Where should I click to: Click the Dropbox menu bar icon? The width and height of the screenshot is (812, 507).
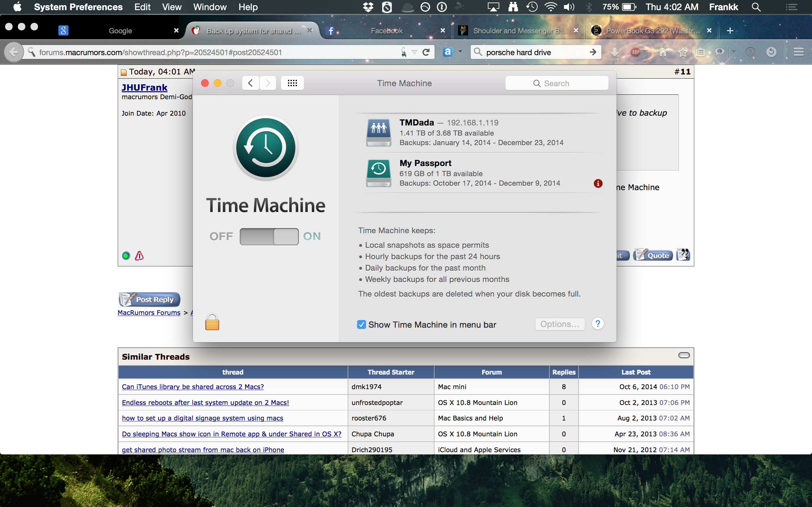pyautogui.click(x=369, y=7)
